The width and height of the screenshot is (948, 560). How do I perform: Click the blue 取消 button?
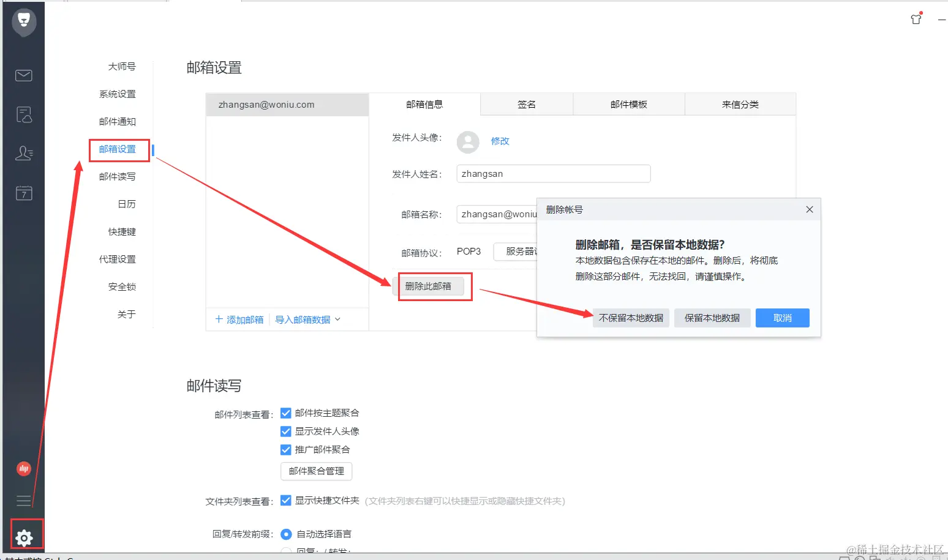[x=783, y=318]
